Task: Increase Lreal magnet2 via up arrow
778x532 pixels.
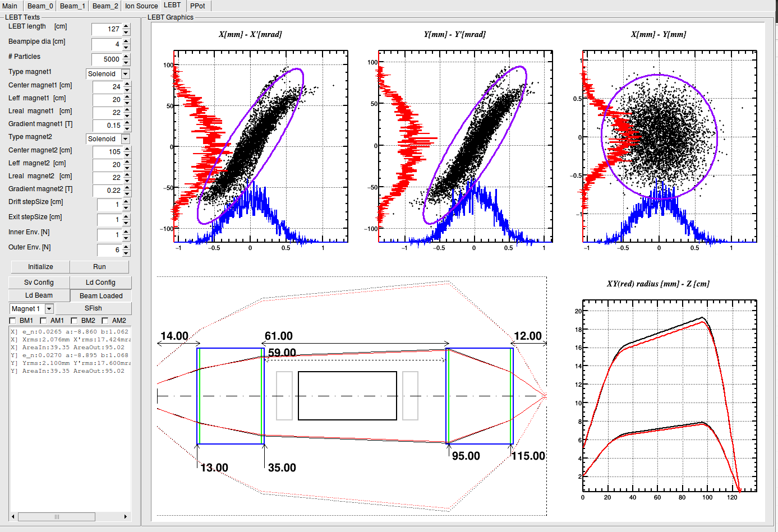Action: (x=127, y=175)
